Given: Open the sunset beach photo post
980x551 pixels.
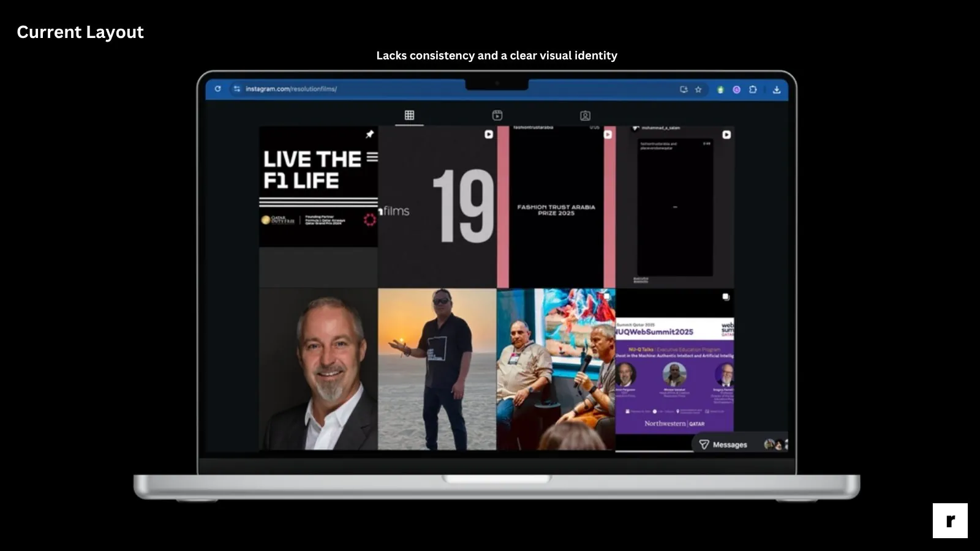Looking at the screenshot, I should [x=437, y=369].
